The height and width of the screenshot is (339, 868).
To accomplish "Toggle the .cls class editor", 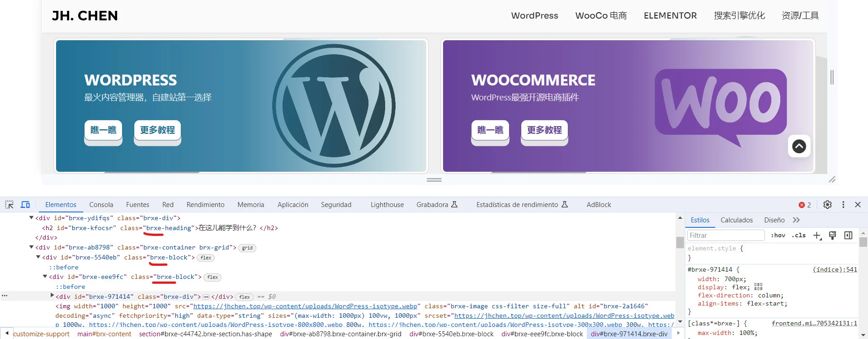I will click(799, 235).
